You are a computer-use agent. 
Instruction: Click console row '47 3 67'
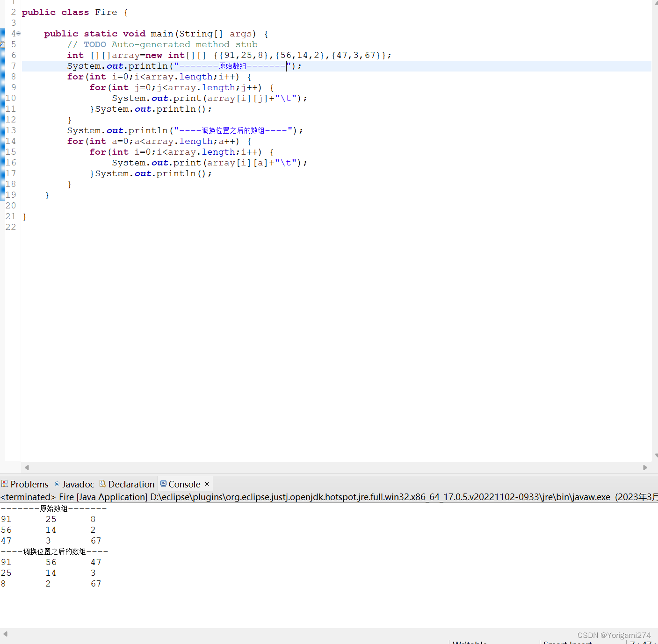[x=51, y=541]
